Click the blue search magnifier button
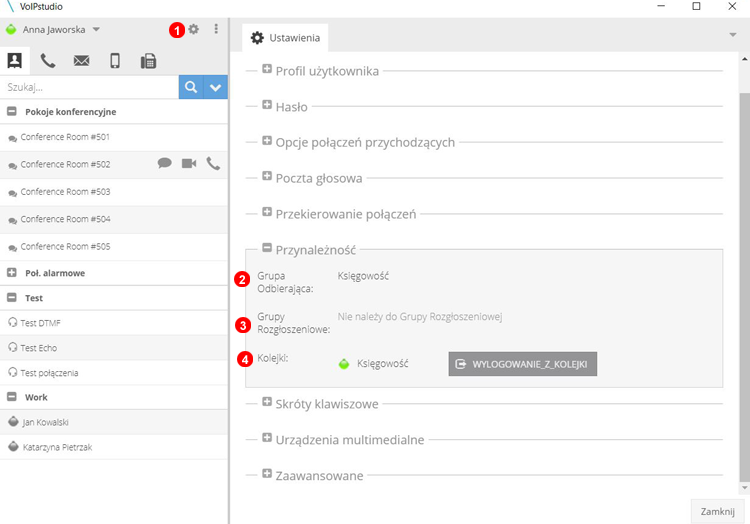 [191, 87]
